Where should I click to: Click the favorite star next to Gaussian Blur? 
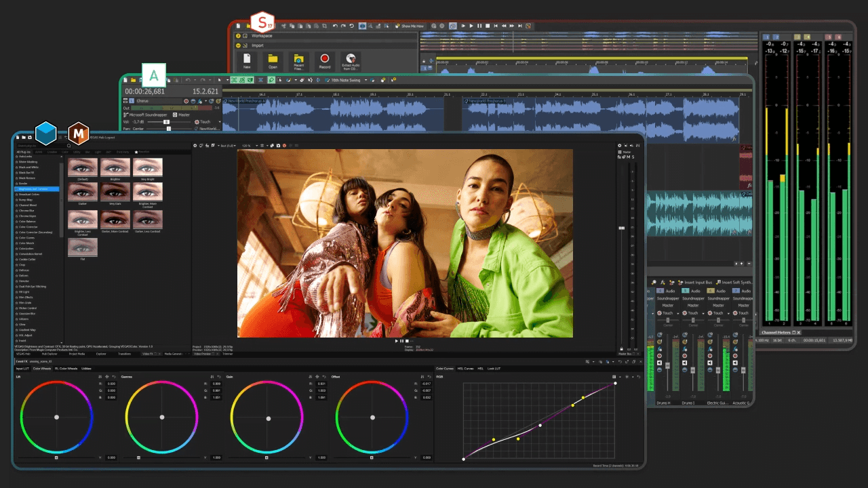16,314
